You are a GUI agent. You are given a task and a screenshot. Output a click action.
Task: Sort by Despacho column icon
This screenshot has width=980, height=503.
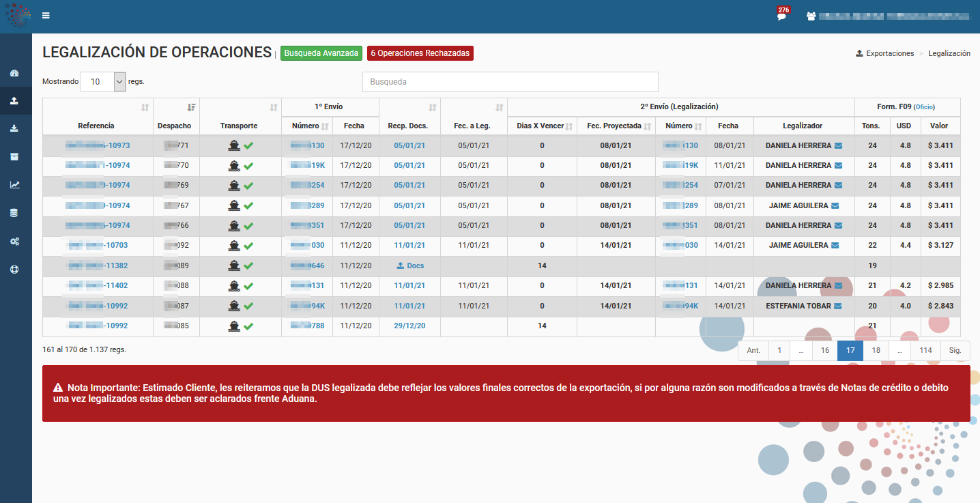[x=192, y=107]
